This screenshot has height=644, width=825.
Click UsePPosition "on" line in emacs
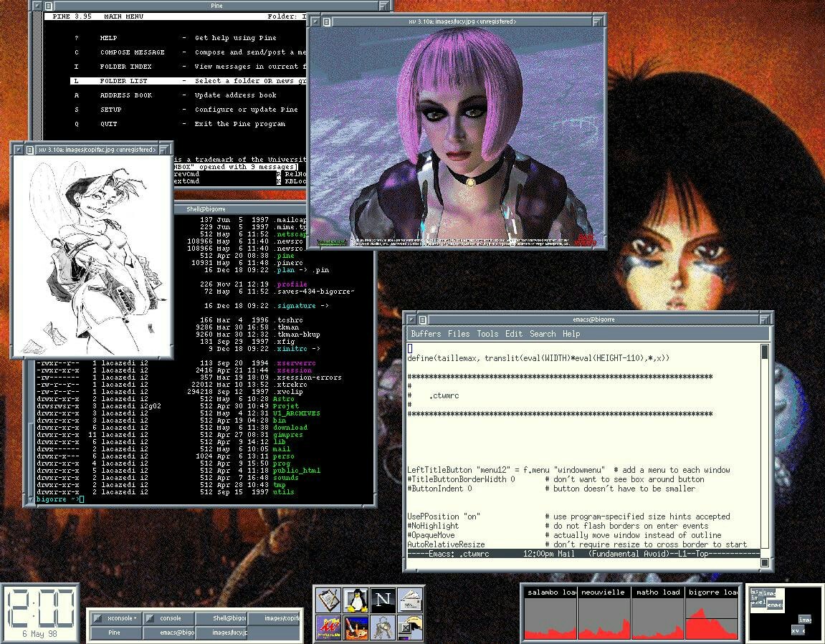pyautogui.click(x=569, y=516)
